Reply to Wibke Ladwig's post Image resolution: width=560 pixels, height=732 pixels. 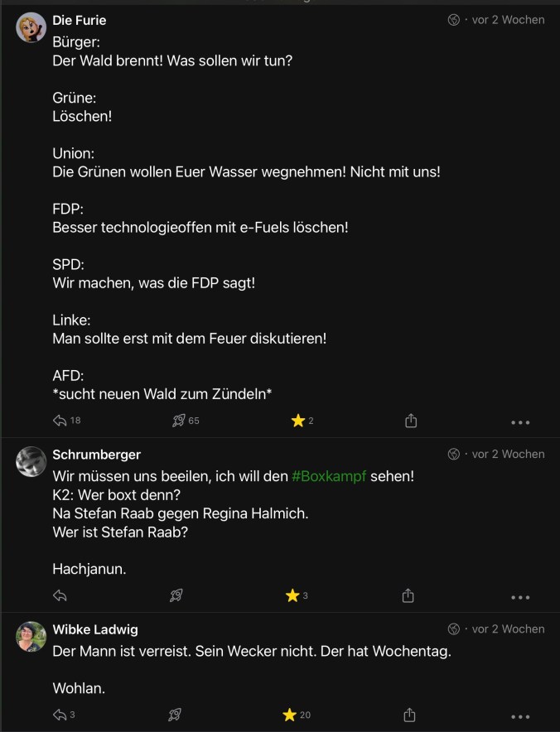[x=60, y=715]
